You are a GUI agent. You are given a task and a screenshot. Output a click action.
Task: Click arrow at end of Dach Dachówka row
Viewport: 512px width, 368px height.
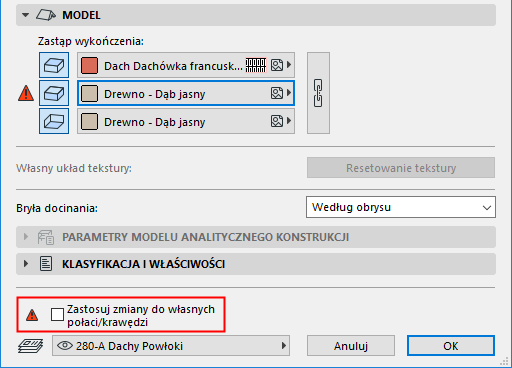(289, 65)
